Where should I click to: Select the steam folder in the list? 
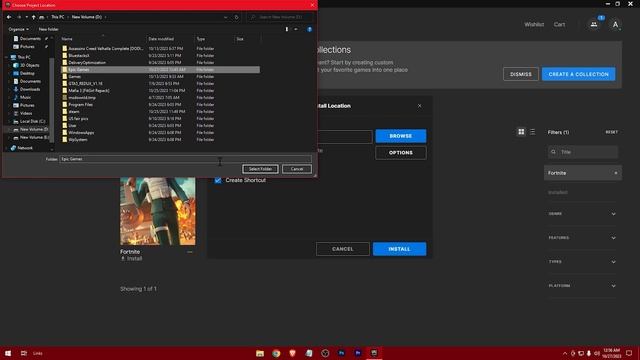click(x=73, y=111)
